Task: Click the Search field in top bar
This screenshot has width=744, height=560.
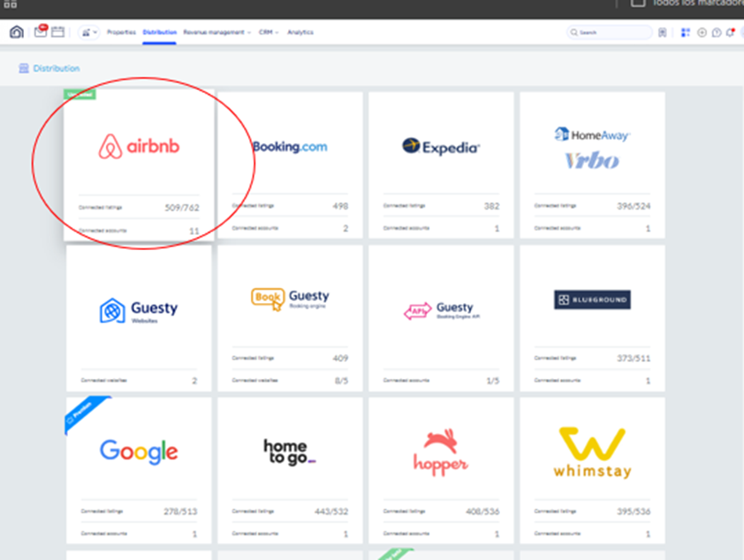Action: (609, 33)
